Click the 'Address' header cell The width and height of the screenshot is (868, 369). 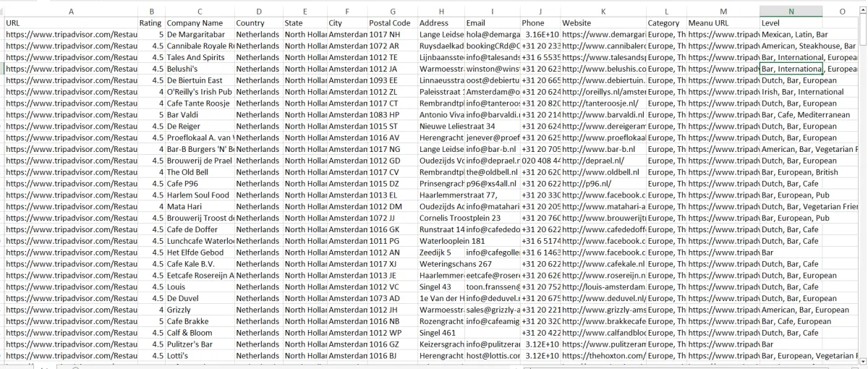click(x=441, y=23)
